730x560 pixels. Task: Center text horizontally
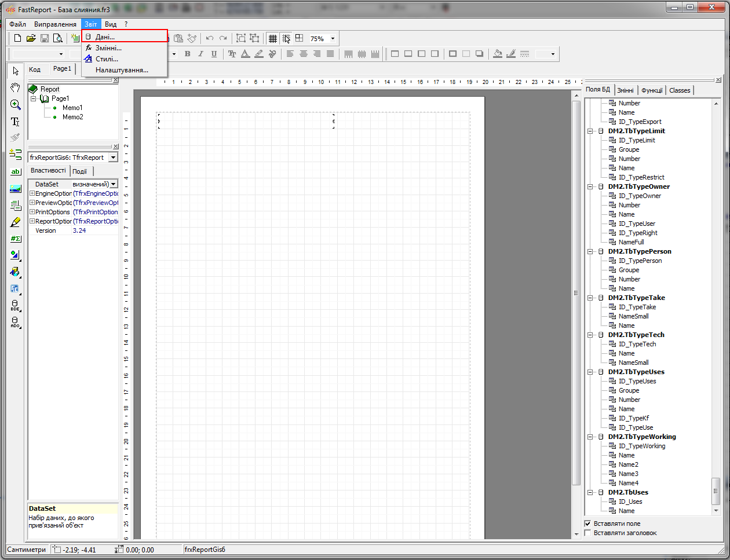coord(303,54)
